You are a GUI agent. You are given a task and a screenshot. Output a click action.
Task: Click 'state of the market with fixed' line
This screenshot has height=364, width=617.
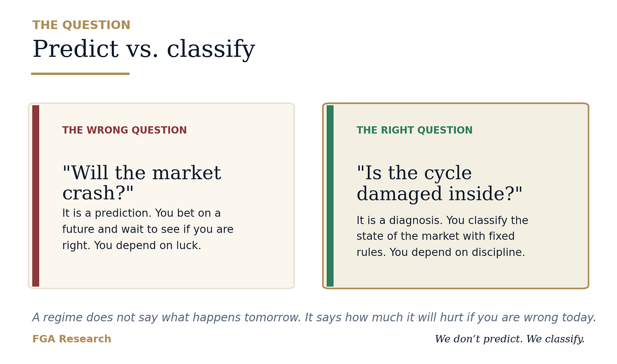[436, 236]
